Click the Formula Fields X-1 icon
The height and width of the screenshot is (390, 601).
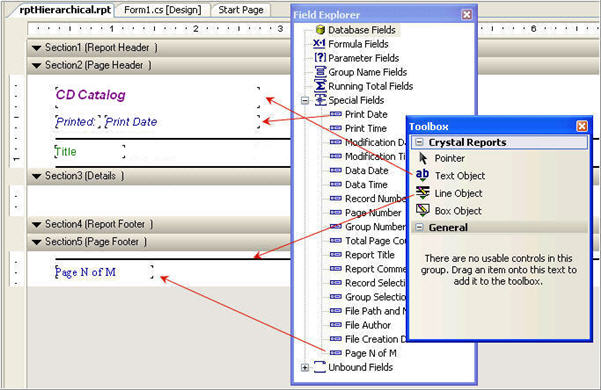[319, 44]
